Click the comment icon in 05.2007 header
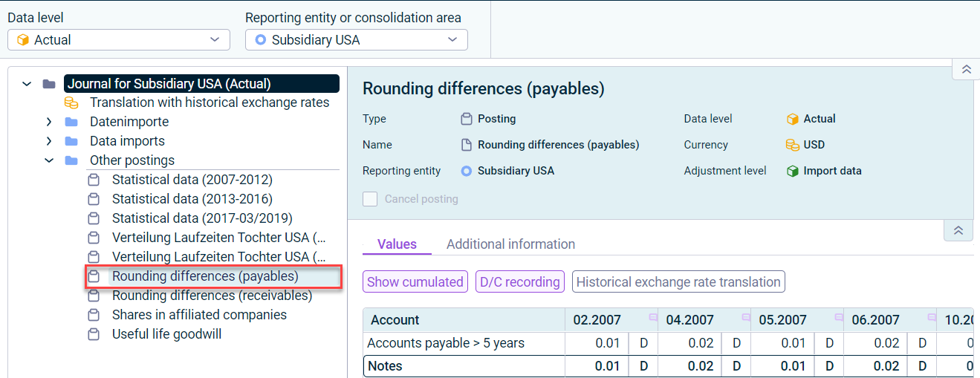The height and width of the screenshot is (378, 980). point(839,317)
